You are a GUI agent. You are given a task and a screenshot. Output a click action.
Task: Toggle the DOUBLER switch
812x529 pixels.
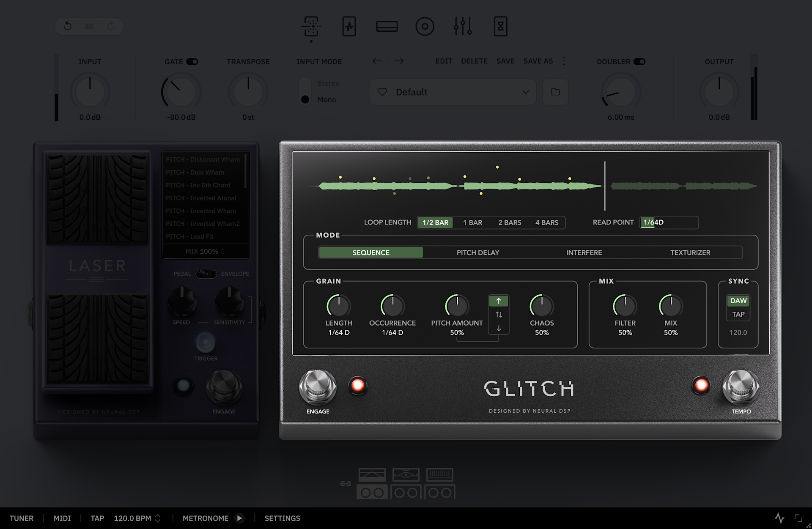pyautogui.click(x=639, y=62)
